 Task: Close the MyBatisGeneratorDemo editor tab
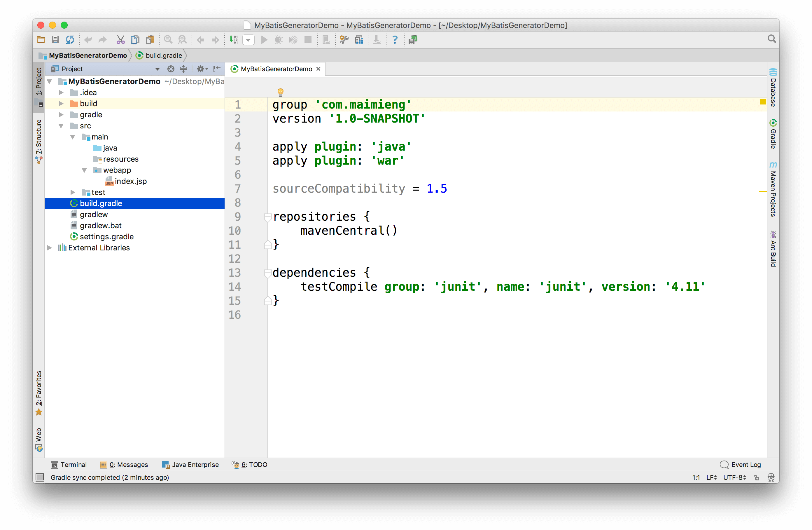click(318, 69)
